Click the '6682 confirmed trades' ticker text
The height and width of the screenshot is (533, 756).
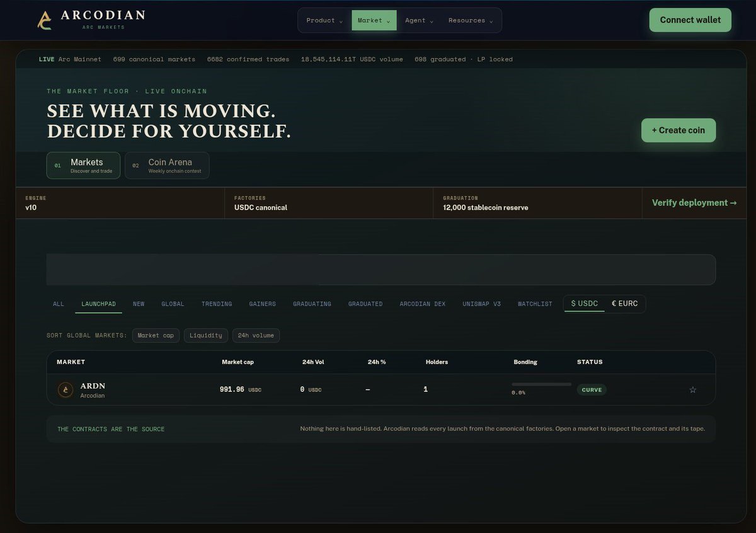tap(248, 59)
